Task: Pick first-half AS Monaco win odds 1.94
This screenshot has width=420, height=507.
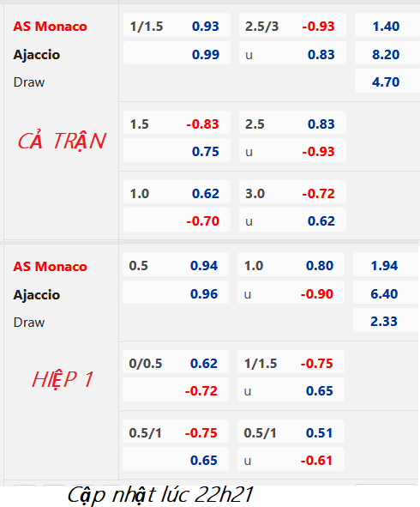Action: pos(386,265)
